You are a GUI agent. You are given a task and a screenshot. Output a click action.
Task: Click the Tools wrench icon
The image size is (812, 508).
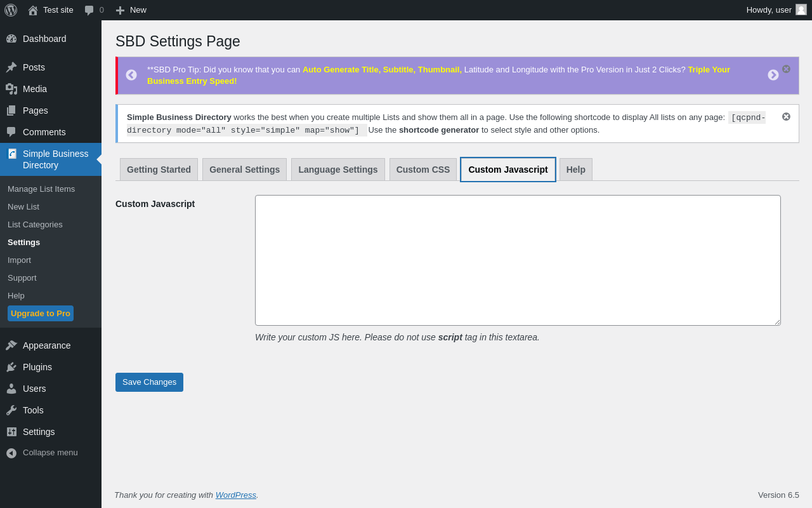[11, 410]
